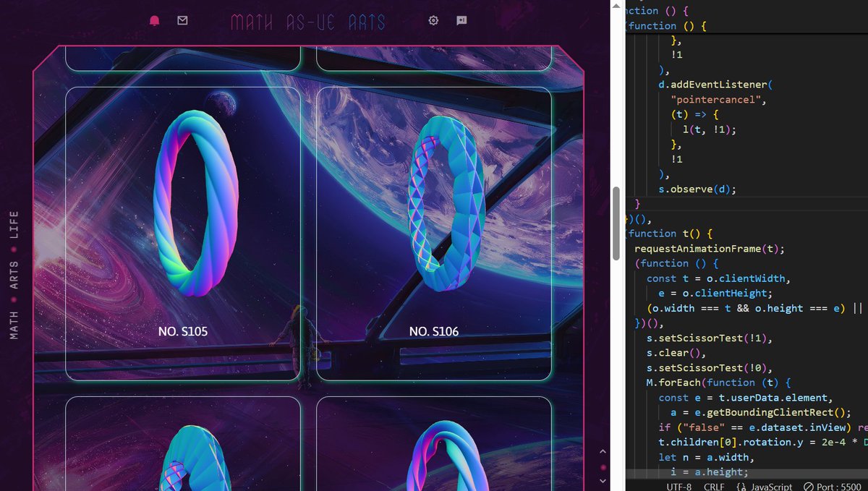Click the s.observe(d); code line
The image size is (868, 491).
(697, 189)
